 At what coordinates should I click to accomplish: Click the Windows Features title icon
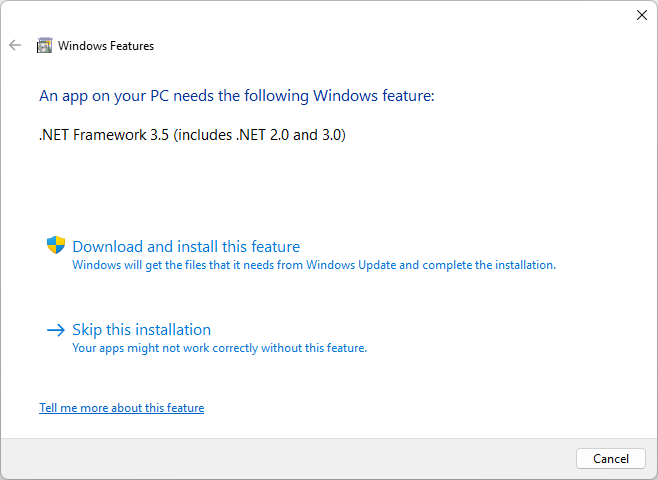tap(44, 45)
